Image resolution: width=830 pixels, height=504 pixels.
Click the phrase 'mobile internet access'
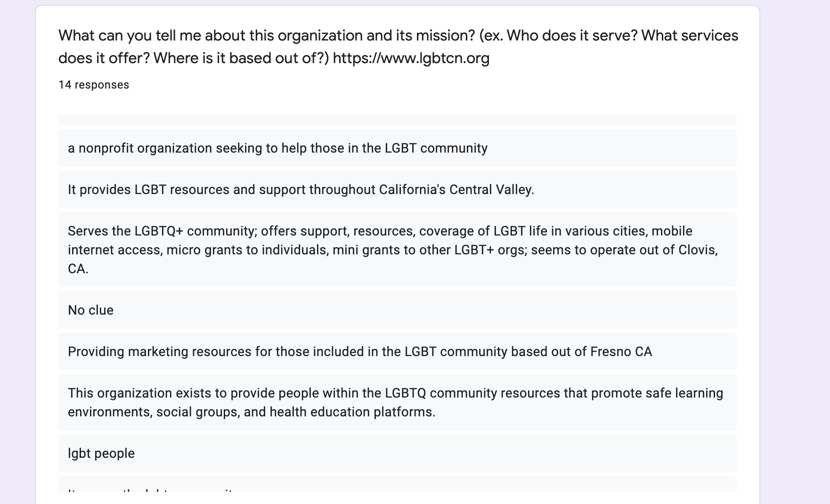click(x=380, y=240)
